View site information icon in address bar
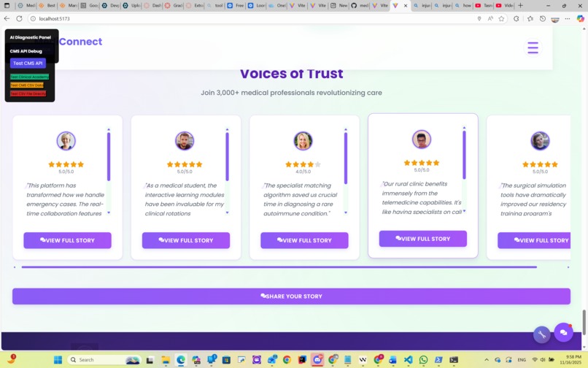Viewport: 588px width, 368px height. point(33,18)
